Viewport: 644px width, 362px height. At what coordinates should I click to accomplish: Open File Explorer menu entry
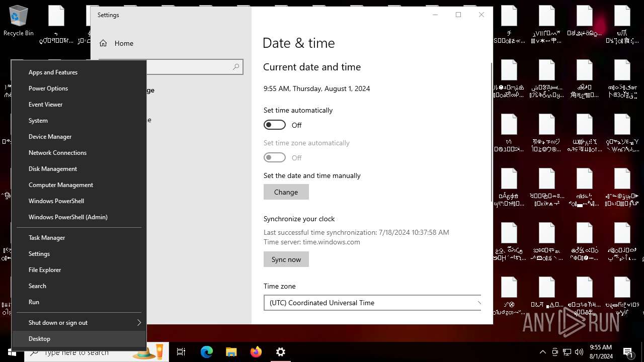click(79, 270)
